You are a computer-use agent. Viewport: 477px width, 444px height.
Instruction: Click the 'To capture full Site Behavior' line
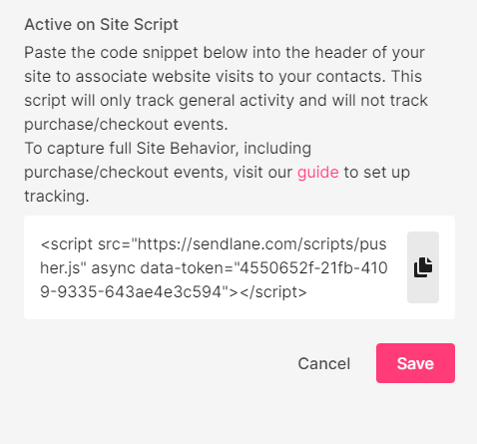[168, 148]
